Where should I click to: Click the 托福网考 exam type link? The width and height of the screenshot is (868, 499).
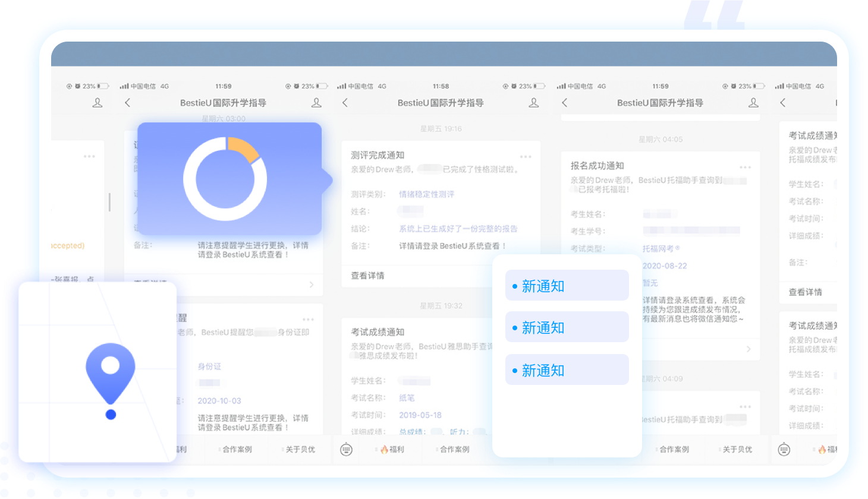[661, 249]
